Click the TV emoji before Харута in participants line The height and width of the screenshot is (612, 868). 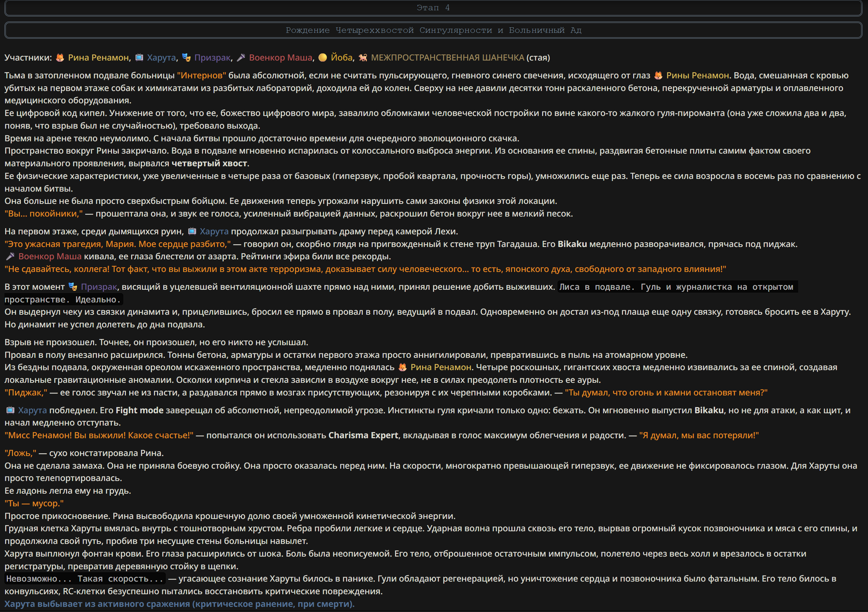click(x=139, y=57)
